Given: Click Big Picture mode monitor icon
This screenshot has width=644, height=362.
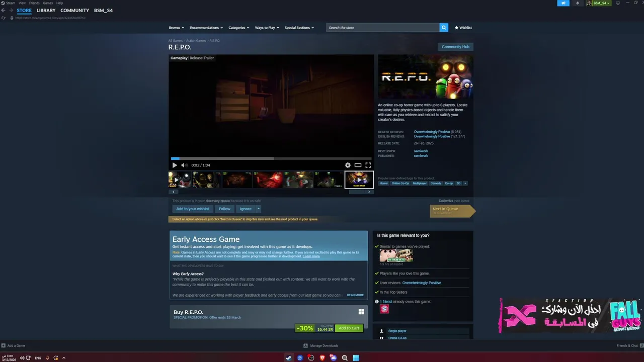Looking at the screenshot, I should (x=618, y=3).
